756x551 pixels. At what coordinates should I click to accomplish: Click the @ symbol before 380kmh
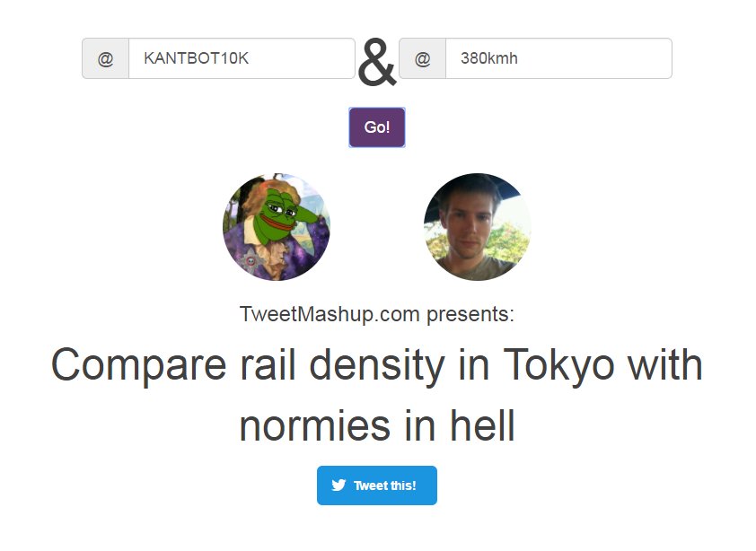pyautogui.click(x=422, y=58)
